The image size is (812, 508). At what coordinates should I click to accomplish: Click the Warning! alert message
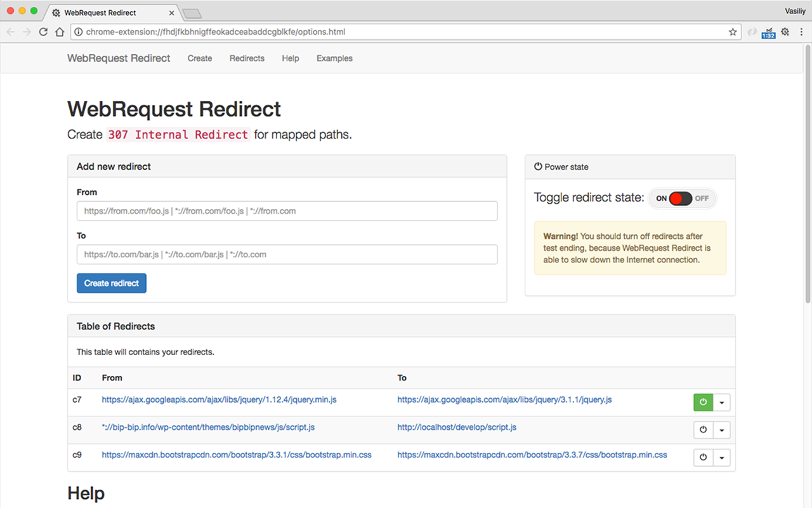630,248
